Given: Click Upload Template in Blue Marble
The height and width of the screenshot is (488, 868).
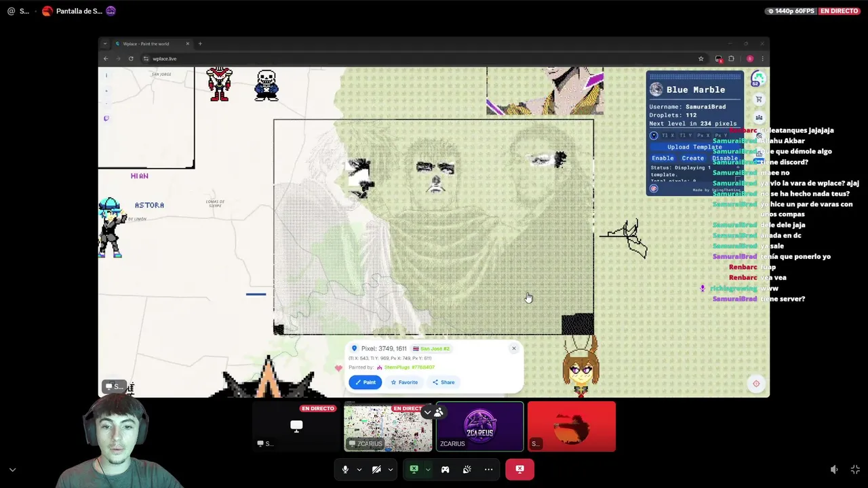Looking at the screenshot, I should (x=694, y=147).
